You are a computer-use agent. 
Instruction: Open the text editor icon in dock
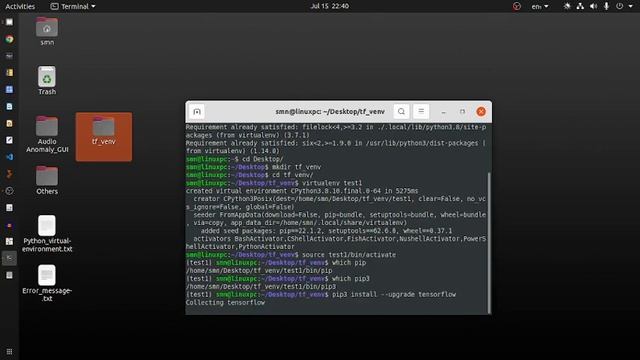click(9, 140)
